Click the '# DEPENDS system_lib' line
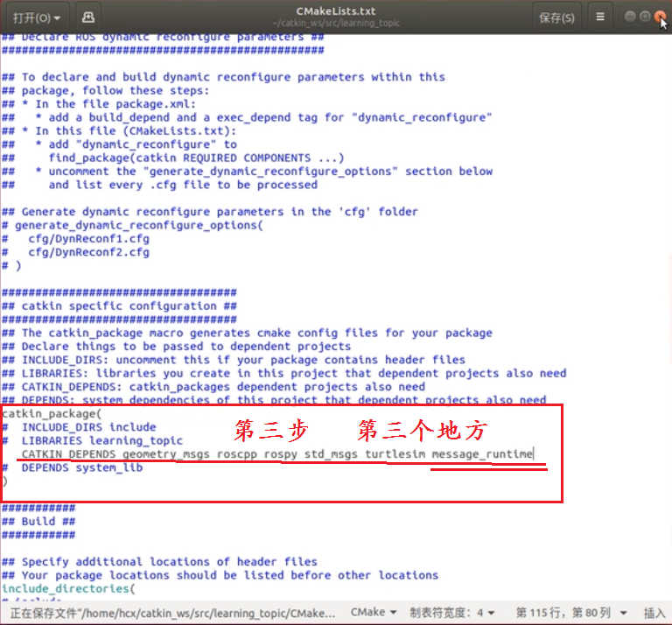Viewport: 672px width, 625px height. (x=73, y=467)
